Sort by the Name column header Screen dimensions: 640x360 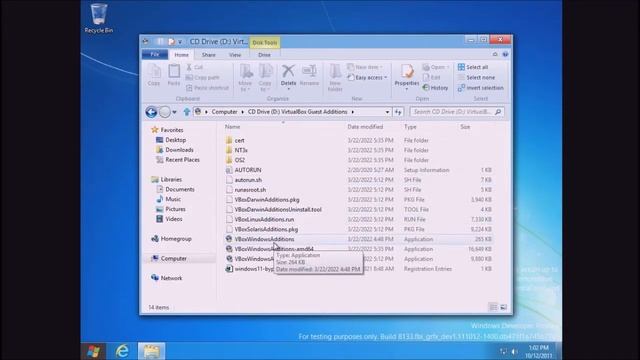[x=233, y=127]
